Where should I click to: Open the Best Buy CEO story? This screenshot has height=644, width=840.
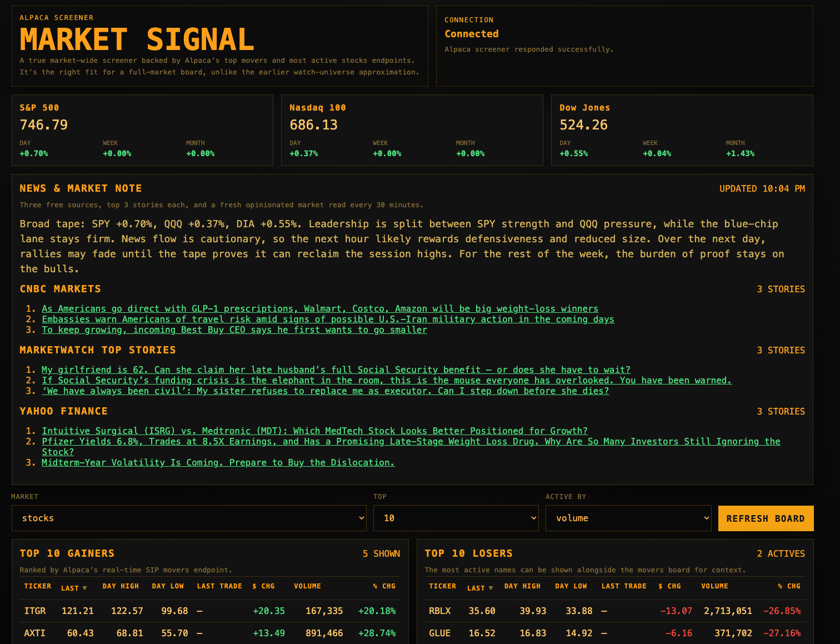point(234,330)
